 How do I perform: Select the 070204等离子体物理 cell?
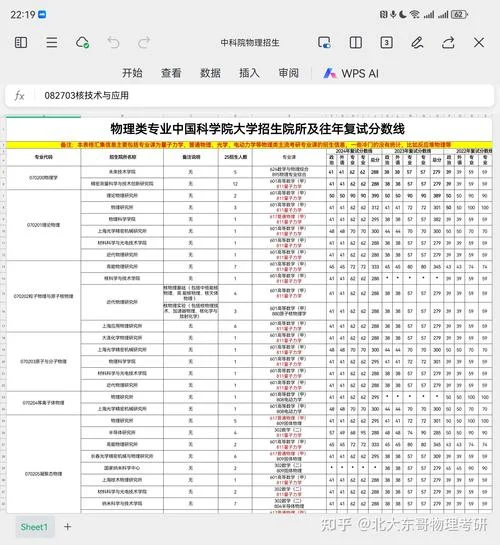click(x=43, y=403)
